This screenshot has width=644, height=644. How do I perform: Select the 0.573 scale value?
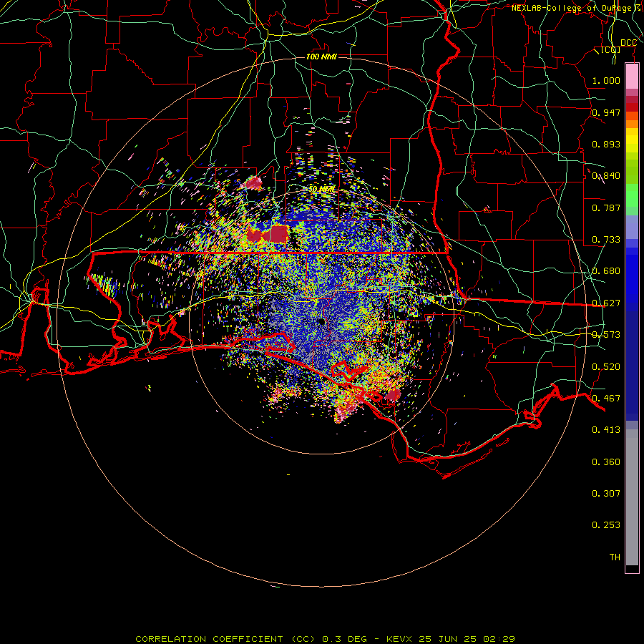point(606,335)
